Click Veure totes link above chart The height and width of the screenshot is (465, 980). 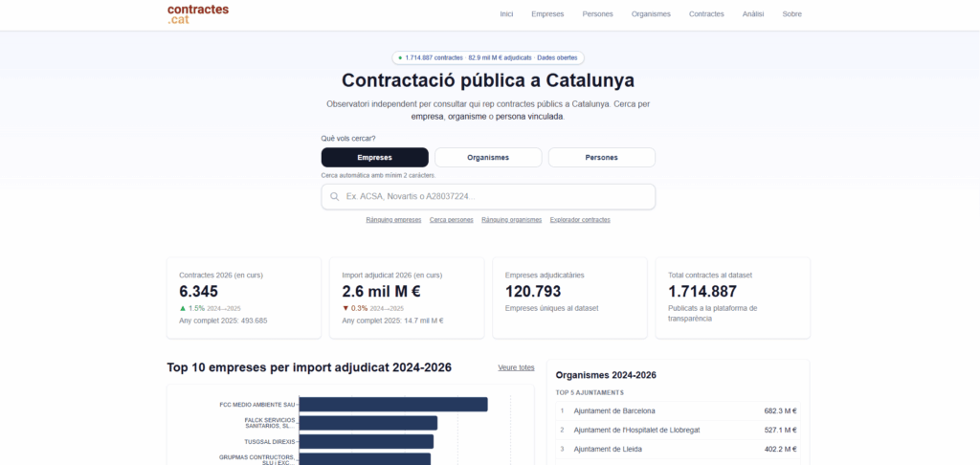(x=516, y=367)
